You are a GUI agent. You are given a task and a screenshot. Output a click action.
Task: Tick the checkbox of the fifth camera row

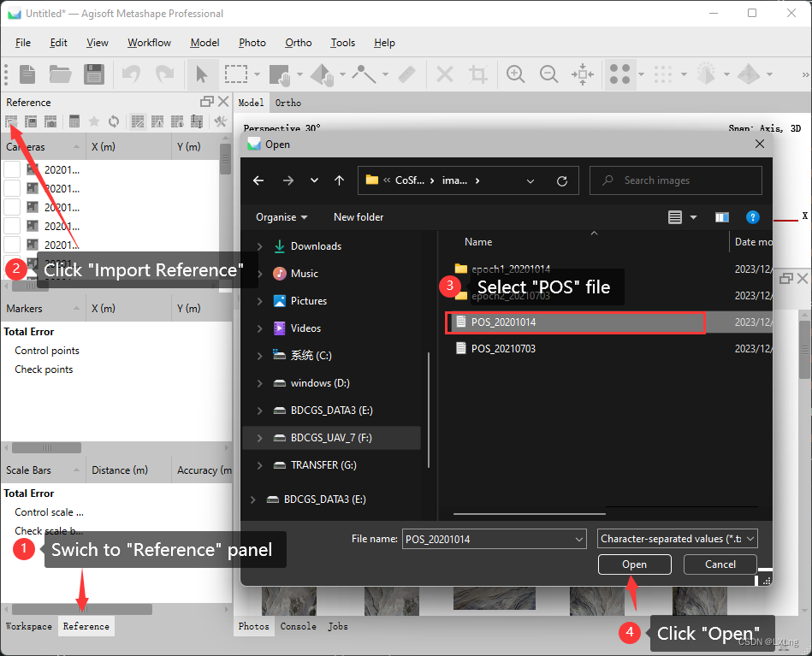click(12, 245)
